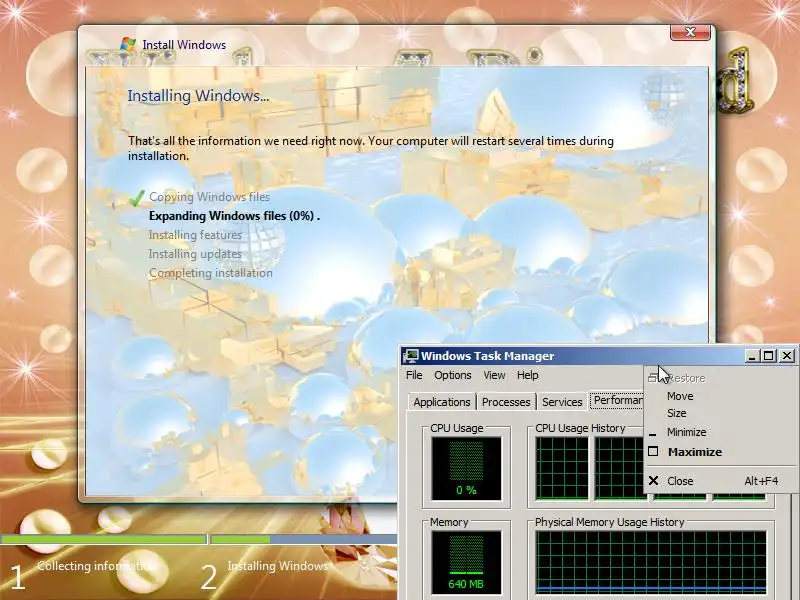Switch to the Applications tab
This screenshot has width=800, height=600.
pyautogui.click(x=442, y=402)
